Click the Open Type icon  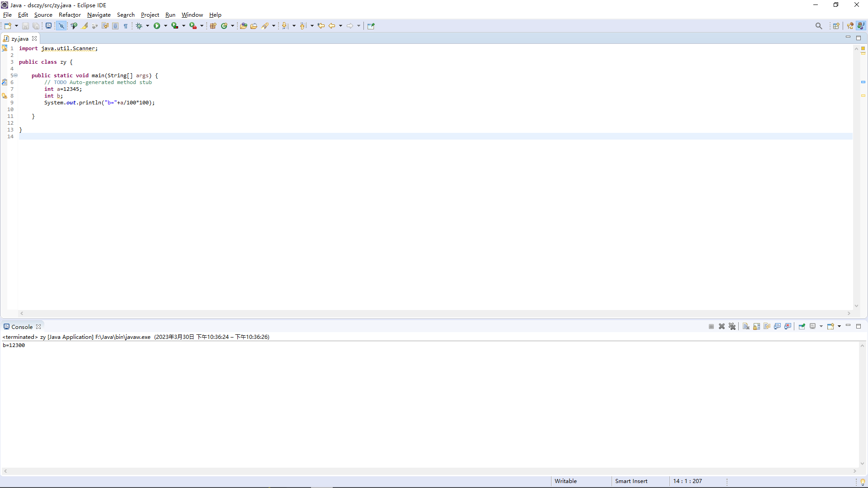pyautogui.click(x=243, y=26)
